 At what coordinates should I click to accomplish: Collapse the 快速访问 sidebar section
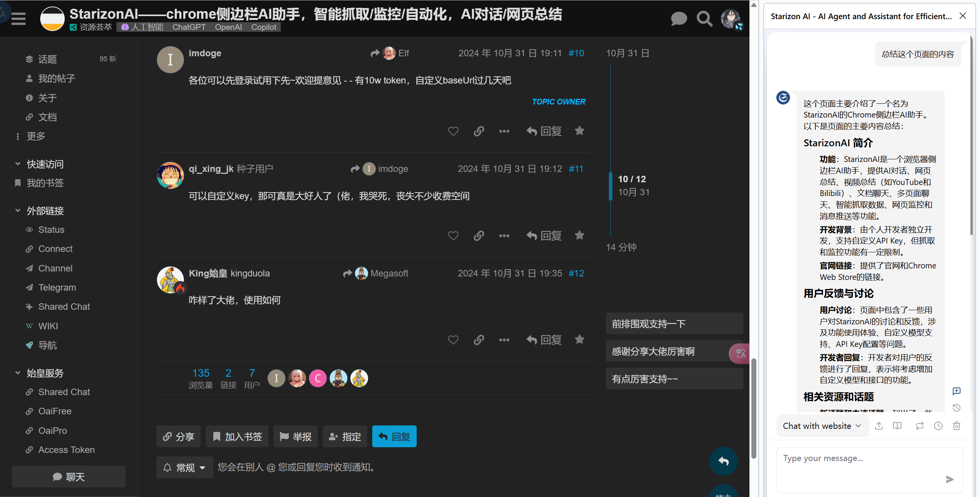[x=39, y=164]
